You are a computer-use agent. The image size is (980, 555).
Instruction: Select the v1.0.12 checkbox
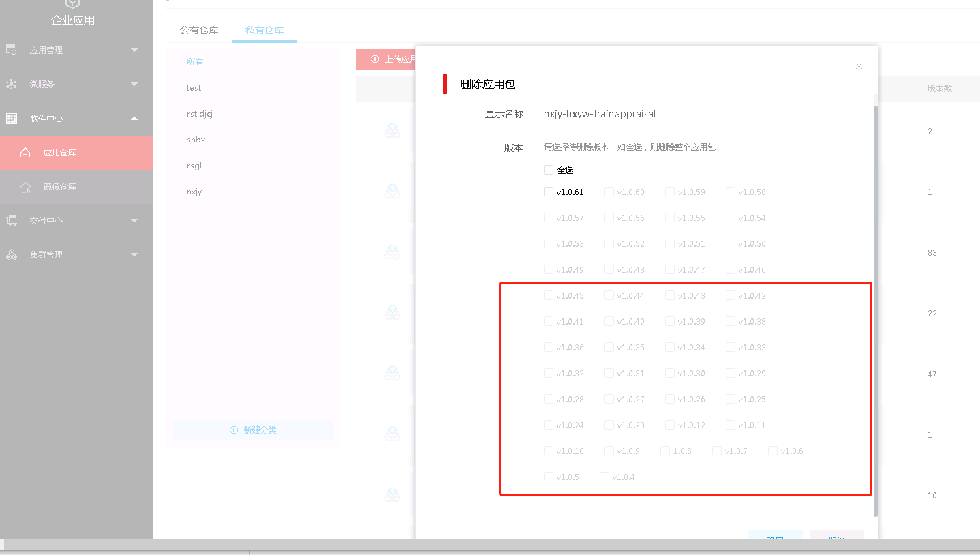pos(670,425)
